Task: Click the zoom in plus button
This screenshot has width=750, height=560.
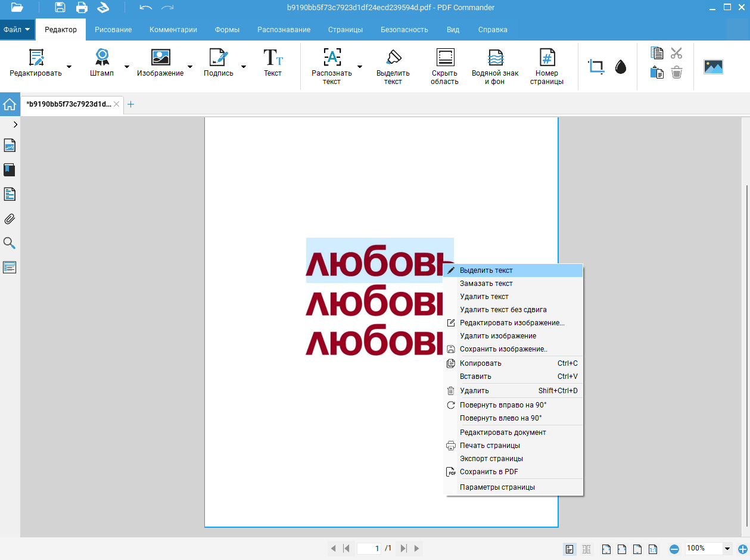Action: tap(743, 549)
